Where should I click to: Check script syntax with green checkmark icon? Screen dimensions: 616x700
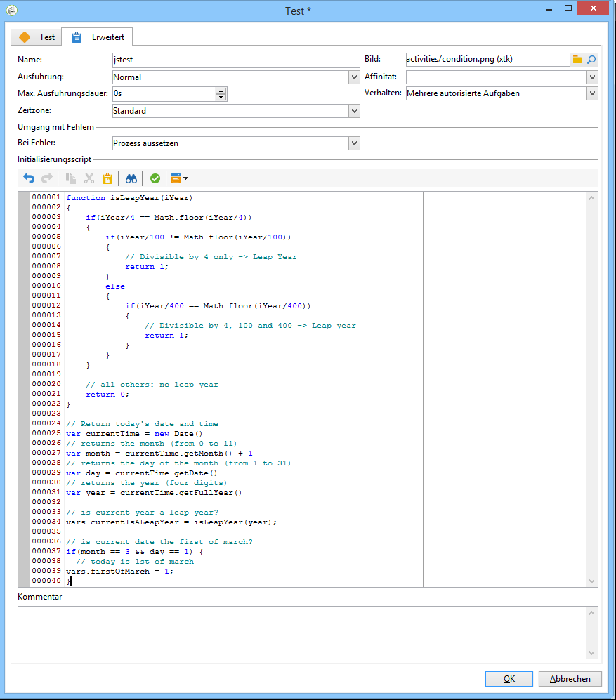click(155, 178)
